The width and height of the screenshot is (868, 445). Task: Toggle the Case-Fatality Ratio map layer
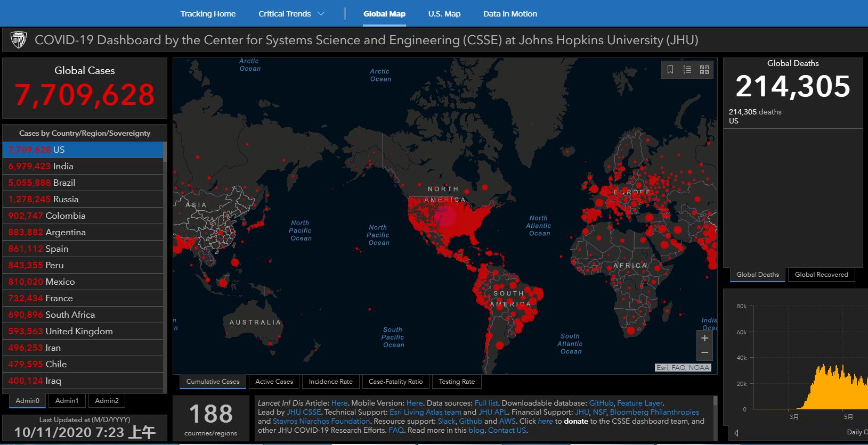395,382
